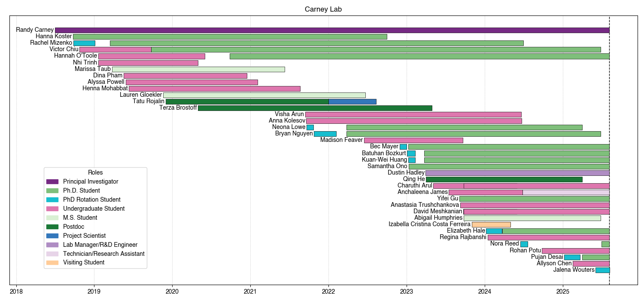Click the name label 'Batuhan Bozkurt'
The image size is (644, 301).
click(x=384, y=154)
